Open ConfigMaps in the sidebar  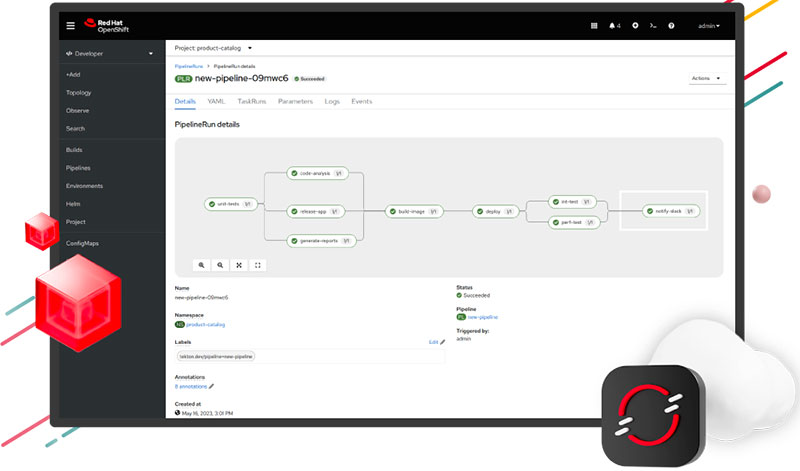tap(82, 243)
